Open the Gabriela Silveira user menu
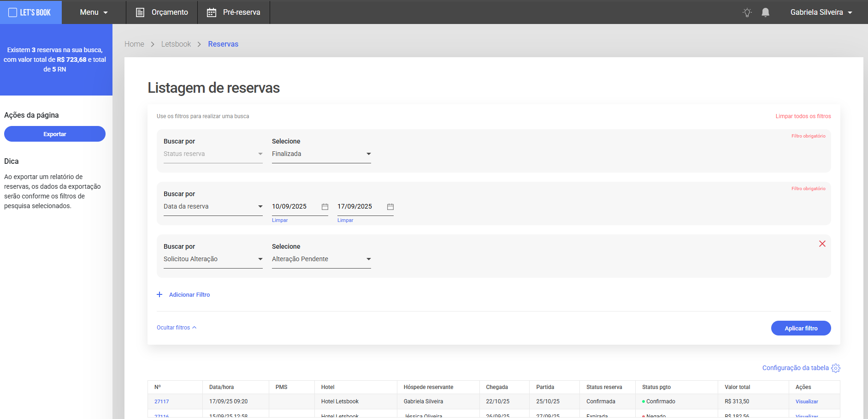Viewport: 868px width, 419px height. [x=821, y=12]
